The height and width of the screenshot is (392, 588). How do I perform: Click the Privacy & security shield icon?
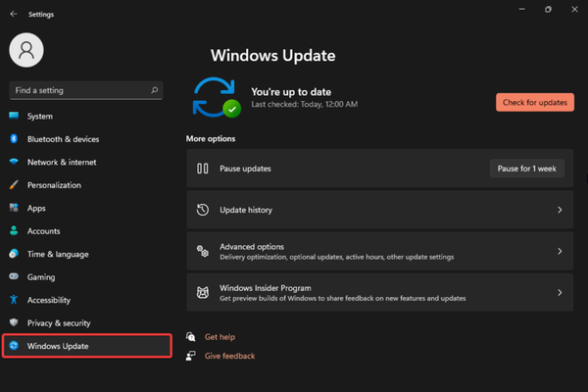pyautogui.click(x=14, y=322)
